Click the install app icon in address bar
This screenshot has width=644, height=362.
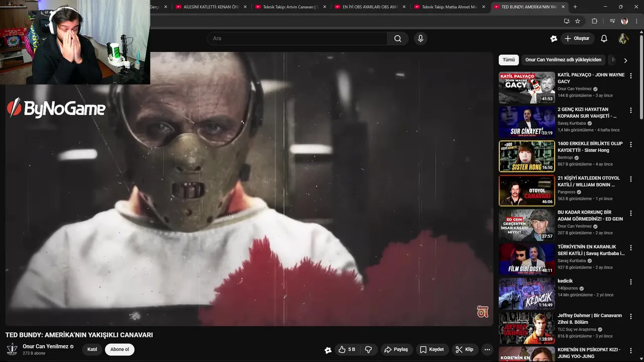tap(567, 21)
